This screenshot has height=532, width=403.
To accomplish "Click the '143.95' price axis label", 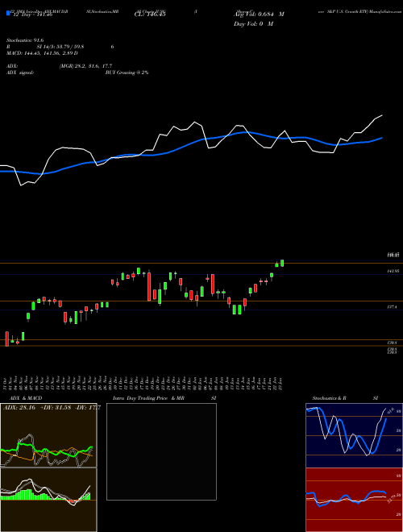I will pos(393,271).
